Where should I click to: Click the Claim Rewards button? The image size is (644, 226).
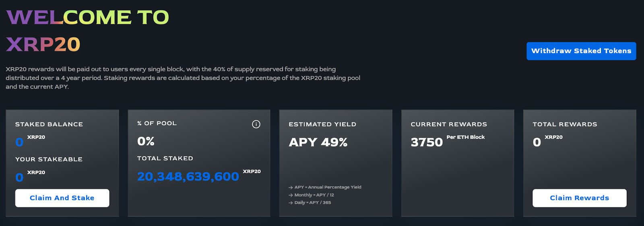point(580,198)
